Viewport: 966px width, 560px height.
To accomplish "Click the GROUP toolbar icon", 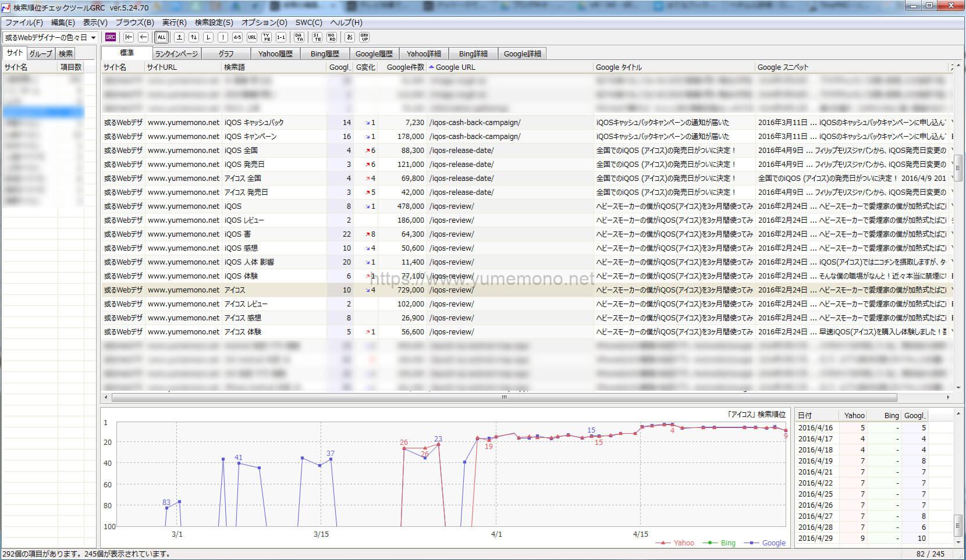I will click(364, 37).
